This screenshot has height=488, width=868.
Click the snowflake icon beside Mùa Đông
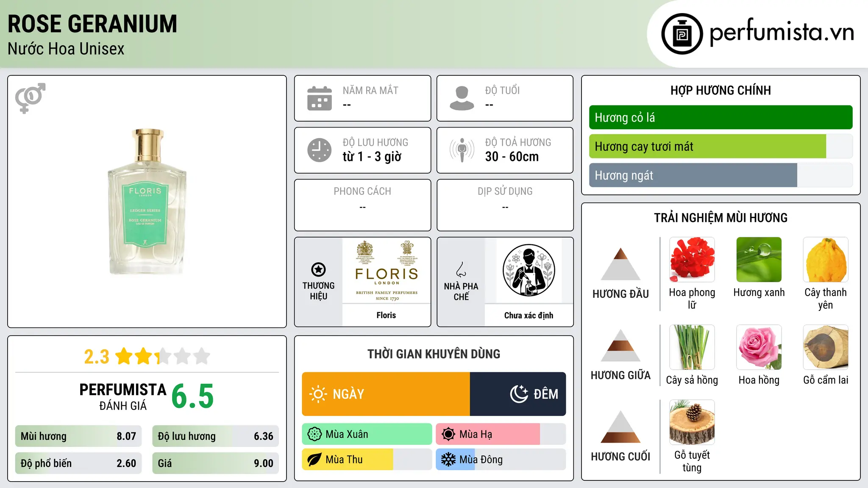[448, 460]
